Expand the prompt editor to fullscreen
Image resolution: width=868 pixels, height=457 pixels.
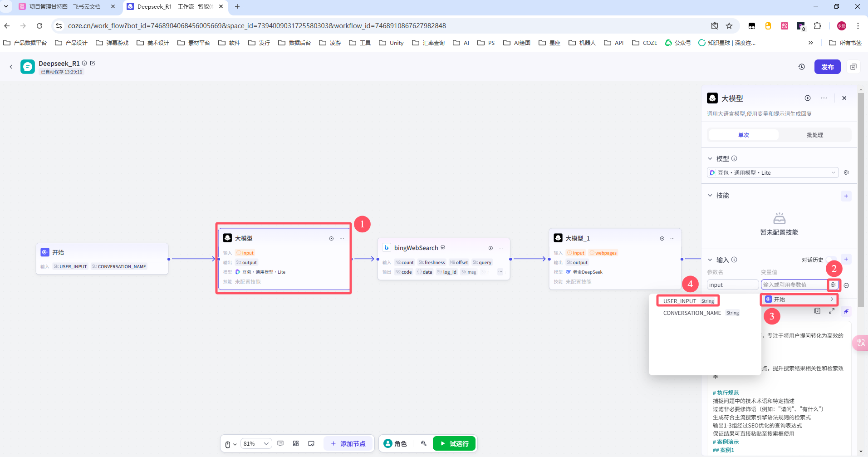[832, 311]
